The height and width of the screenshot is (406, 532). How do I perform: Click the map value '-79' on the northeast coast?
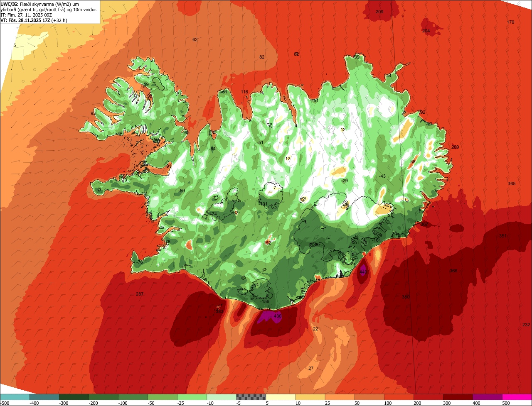(x=429, y=123)
